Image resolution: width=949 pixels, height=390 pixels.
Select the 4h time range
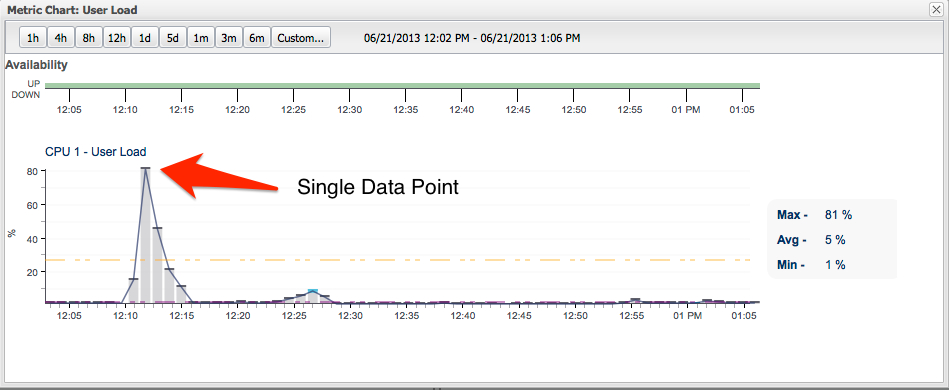coord(61,38)
